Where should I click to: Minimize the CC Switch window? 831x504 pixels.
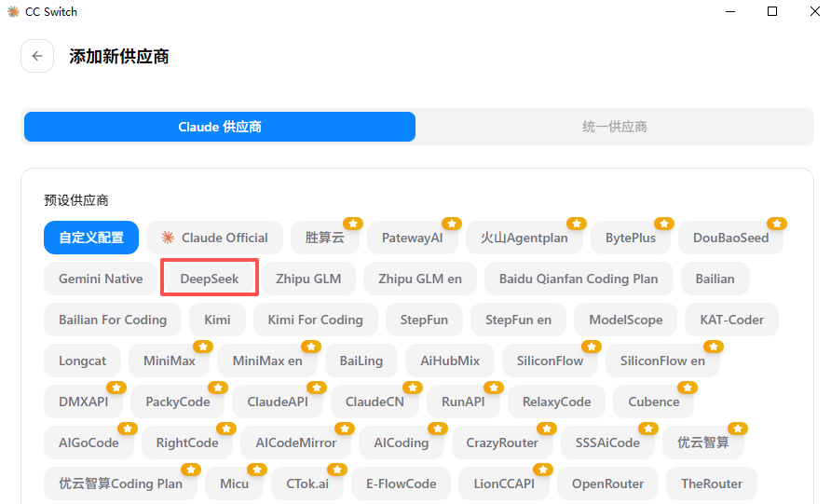click(x=730, y=11)
